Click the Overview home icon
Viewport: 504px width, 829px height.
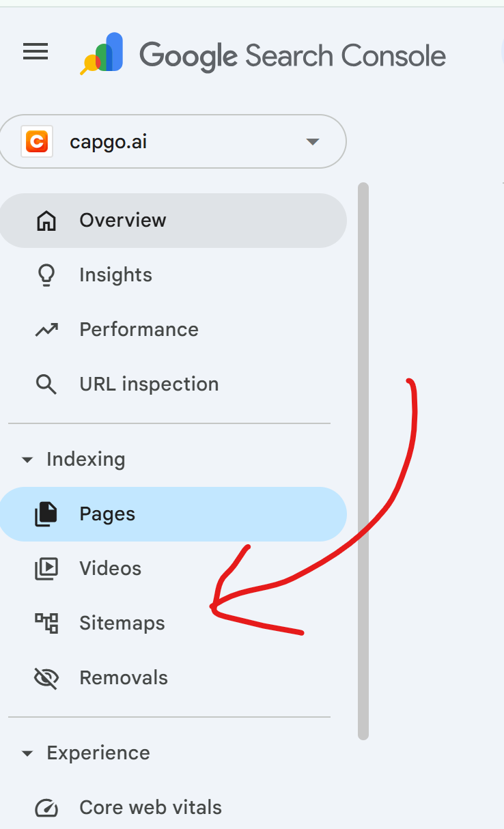[x=46, y=221]
